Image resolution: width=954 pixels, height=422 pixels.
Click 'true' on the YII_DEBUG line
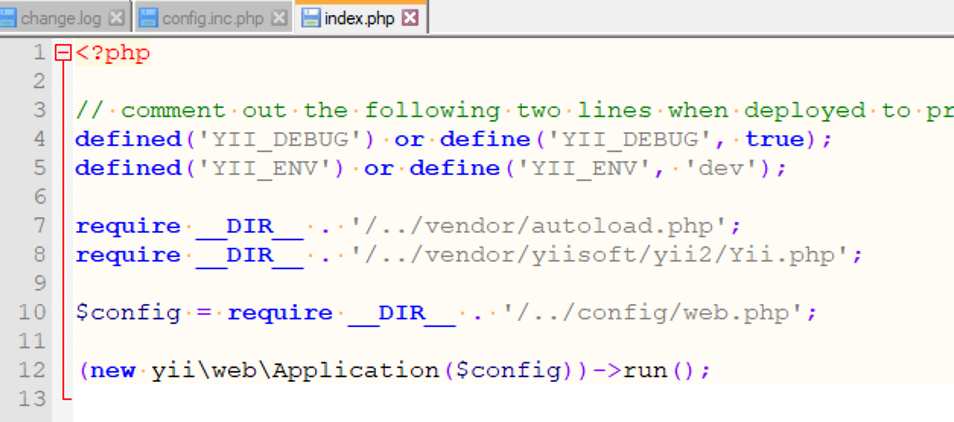[x=774, y=139]
